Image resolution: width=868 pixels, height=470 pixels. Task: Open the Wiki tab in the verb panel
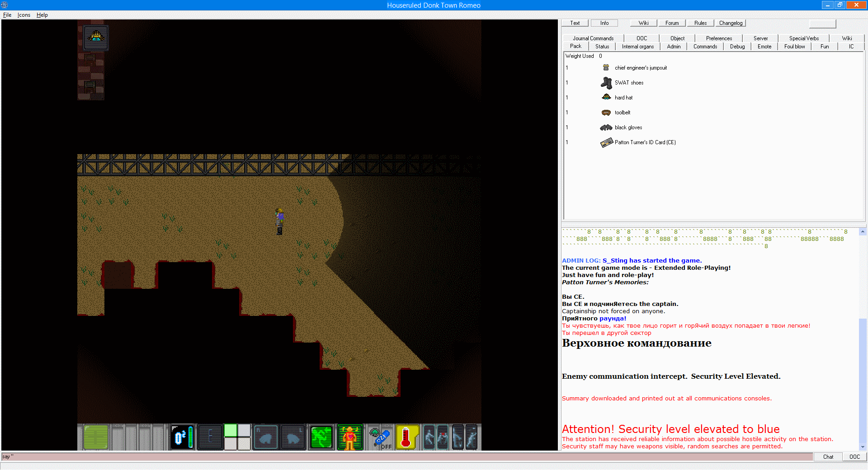point(847,38)
